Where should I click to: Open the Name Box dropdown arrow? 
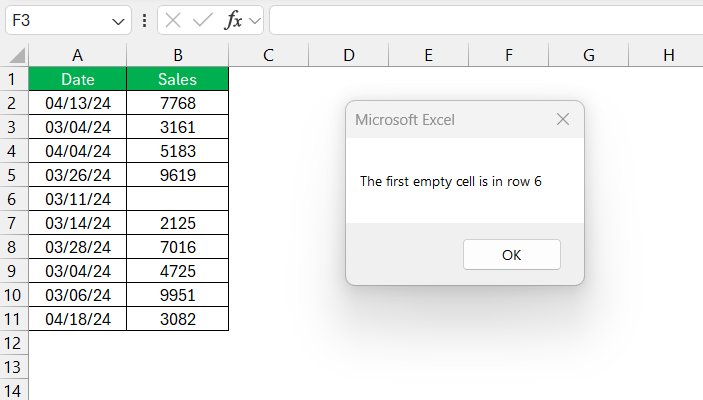coord(118,21)
